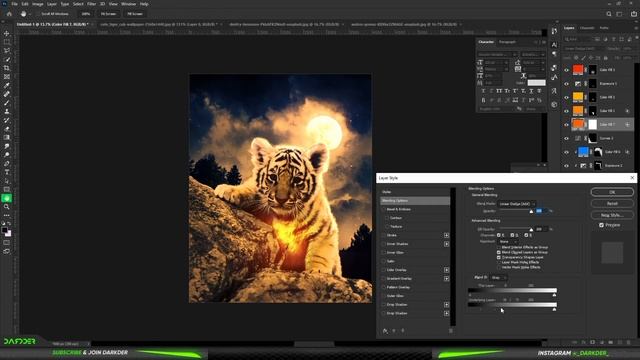This screenshot has height=360, width=640.
Task: Select the Eraser tool
Action: coord(7,129)
